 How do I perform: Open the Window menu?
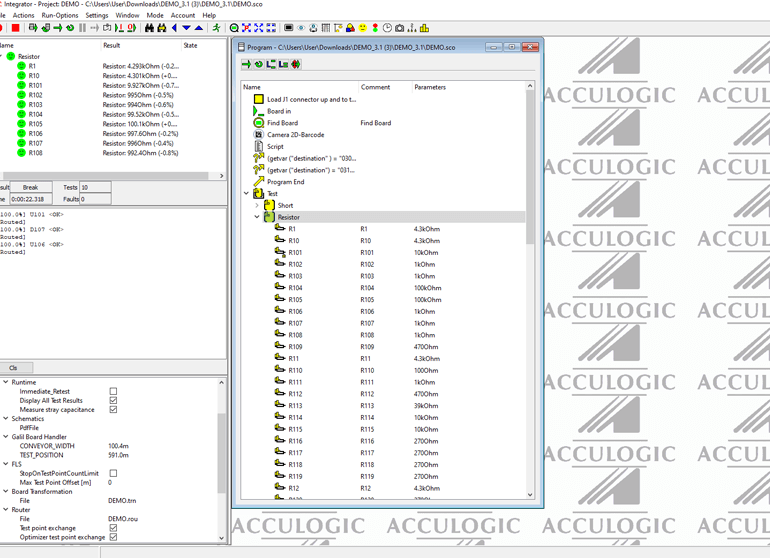[127, 15]
